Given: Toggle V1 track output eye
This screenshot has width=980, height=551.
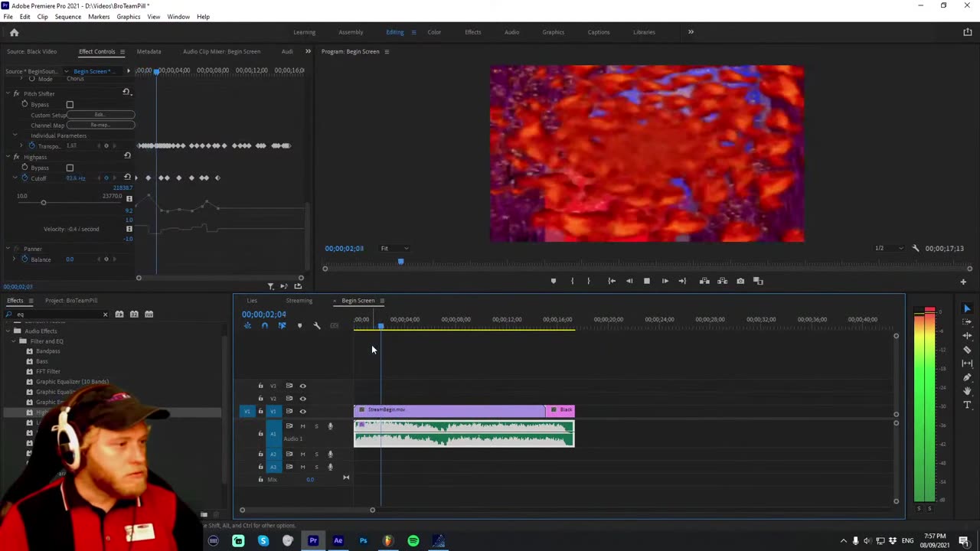Looking at the screenshot, I should (x=302, y=411).
